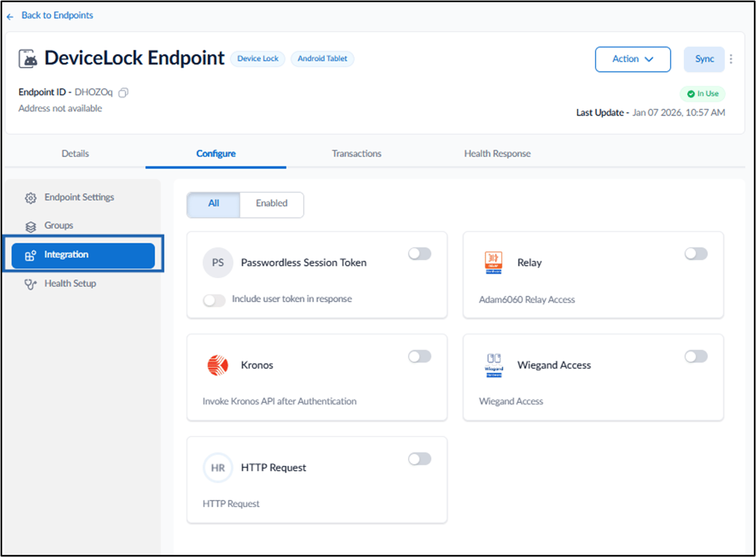Go Back to Endpoints link
The width and height of the screenshot is (756, 557).
pos(57,15)
